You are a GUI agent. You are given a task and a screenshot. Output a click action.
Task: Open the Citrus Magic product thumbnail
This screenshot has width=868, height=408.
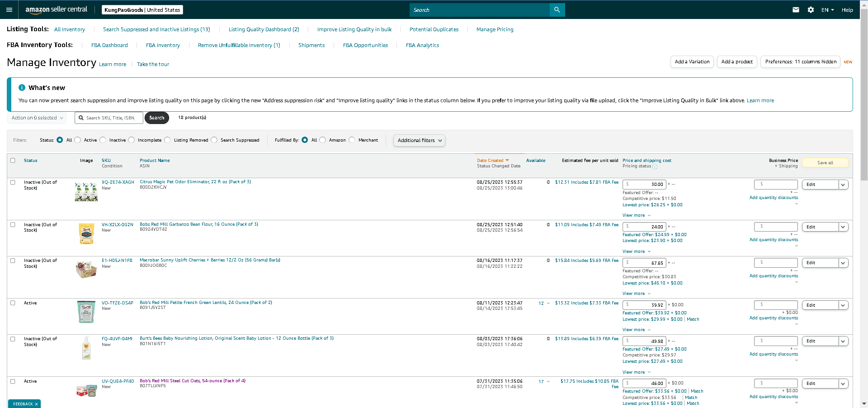click(86, 192)
